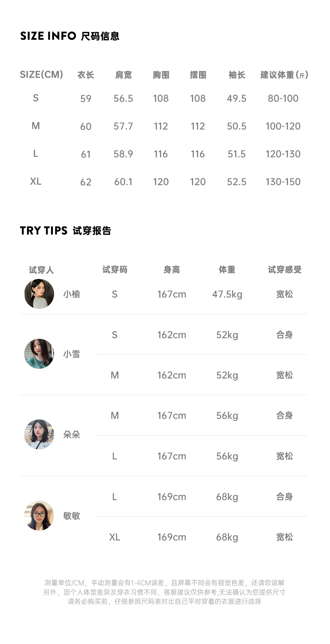The image size is (330, 644).
Task: Click the avatar photo beside 朵朵
Action: [39, 434]
